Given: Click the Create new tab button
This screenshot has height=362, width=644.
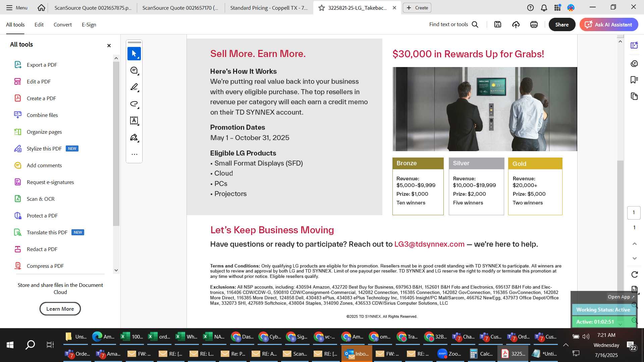Looking at the screenshot, I should tap(417, 8).
